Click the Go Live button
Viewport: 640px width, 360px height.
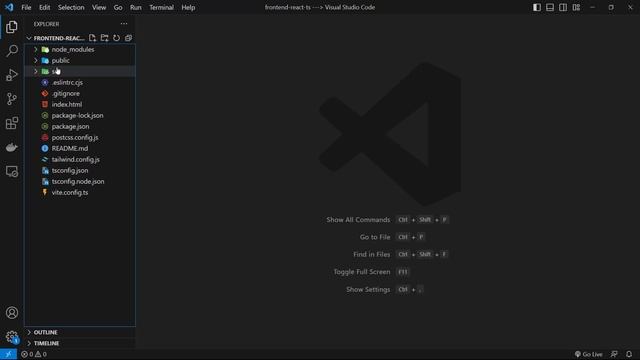(588, 354)
